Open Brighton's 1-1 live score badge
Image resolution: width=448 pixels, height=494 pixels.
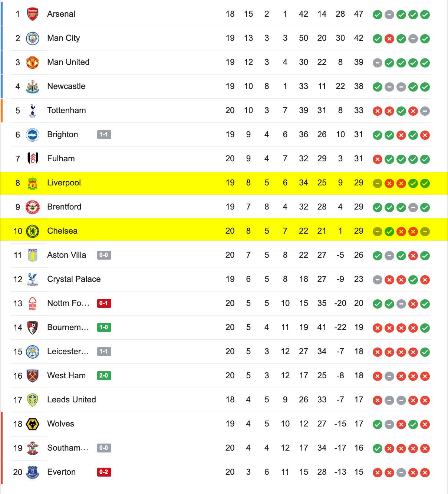(x=104, y=135)
